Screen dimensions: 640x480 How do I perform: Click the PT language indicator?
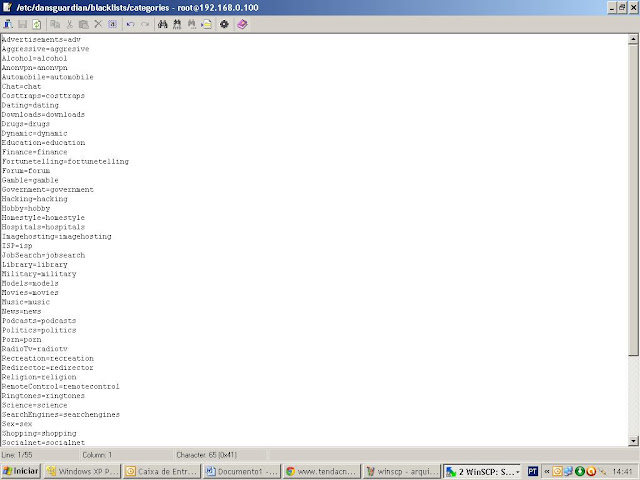click(x=532, y=471)
